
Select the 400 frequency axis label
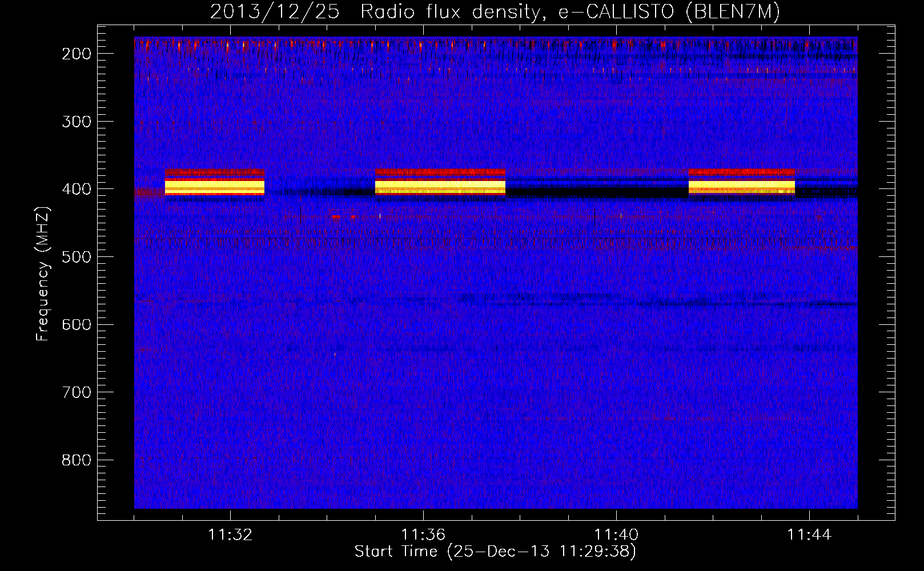pyautogui.click(x=77, y=189)
